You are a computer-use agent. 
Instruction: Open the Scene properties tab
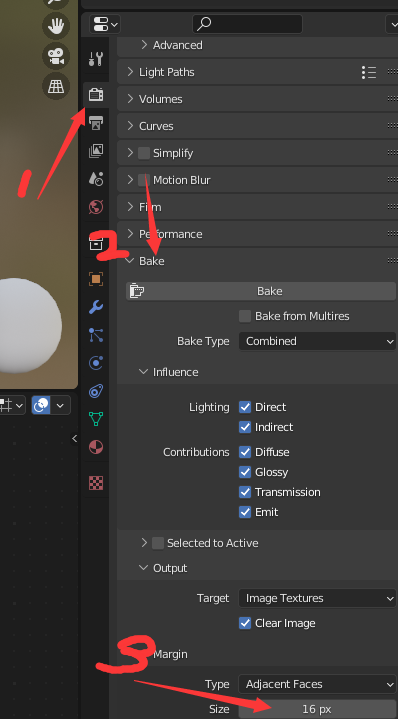tap(96, 179)
